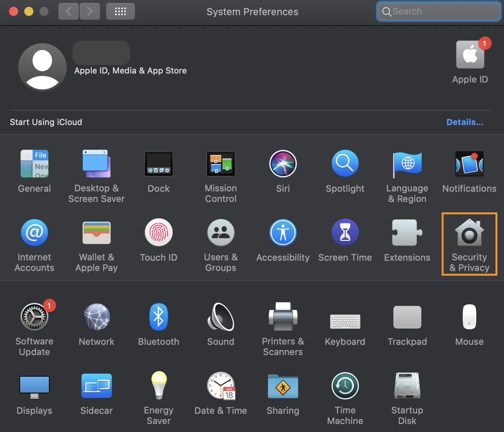Click the Show All grid button
Screen dimensions: 504x432
(x=121, y=11)
